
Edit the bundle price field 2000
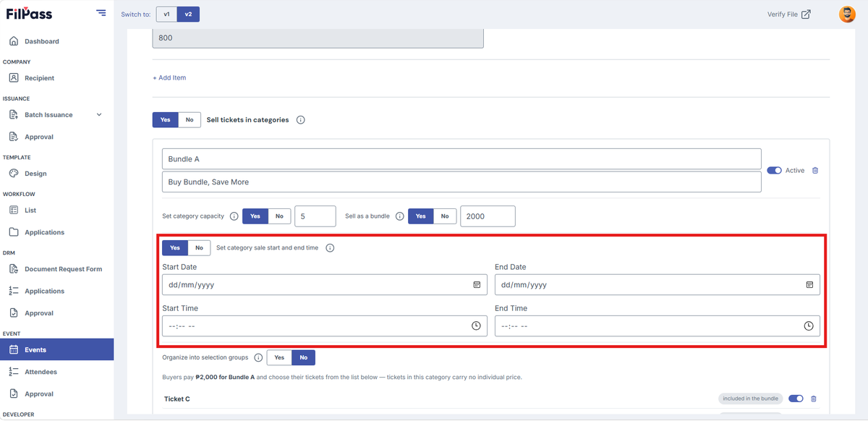pyautogui.click(x=488, y=216)
